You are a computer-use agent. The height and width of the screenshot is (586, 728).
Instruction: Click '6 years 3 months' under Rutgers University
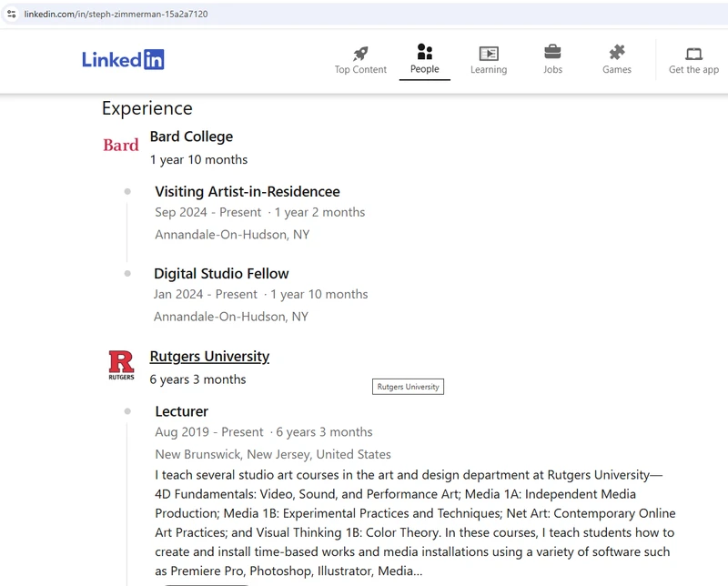tap(197, 379)
